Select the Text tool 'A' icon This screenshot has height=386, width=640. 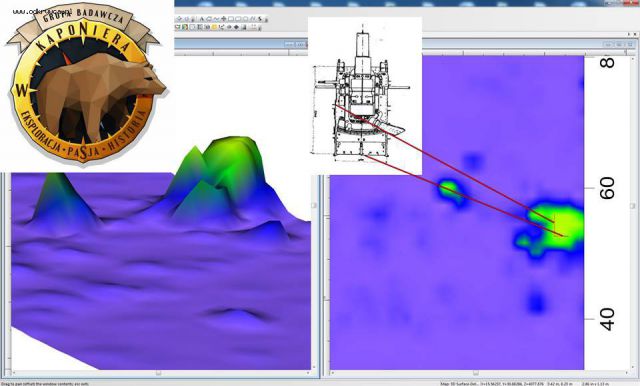coord(202,19)
